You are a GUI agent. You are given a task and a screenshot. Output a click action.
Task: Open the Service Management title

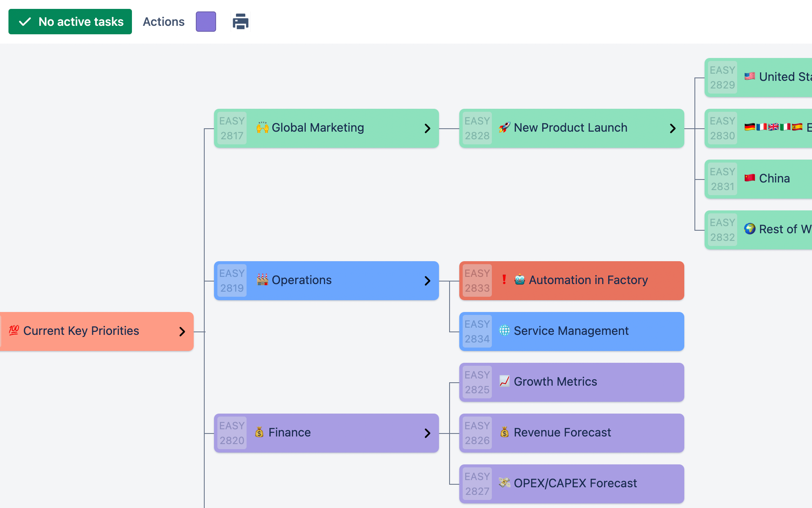click(x=571, y=331)
